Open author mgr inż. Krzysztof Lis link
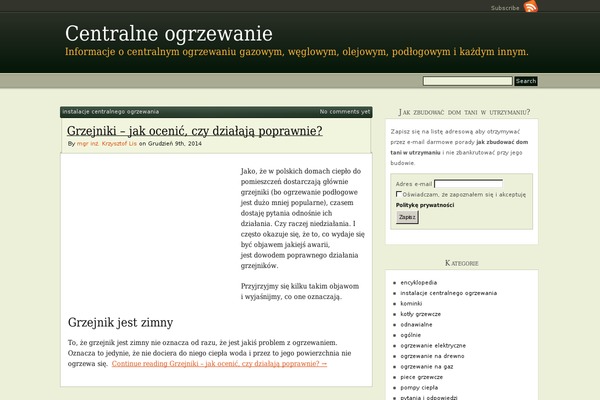 [107, 144]
